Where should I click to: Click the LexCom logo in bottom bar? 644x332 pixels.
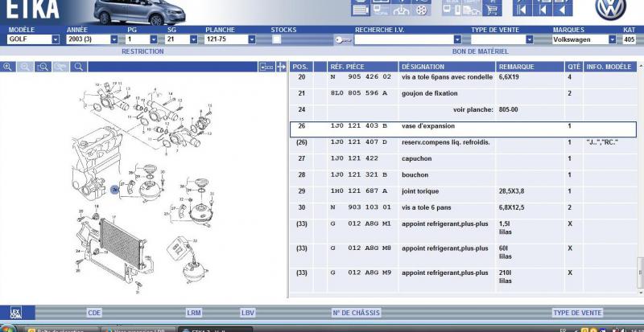[x=16, y=313]
